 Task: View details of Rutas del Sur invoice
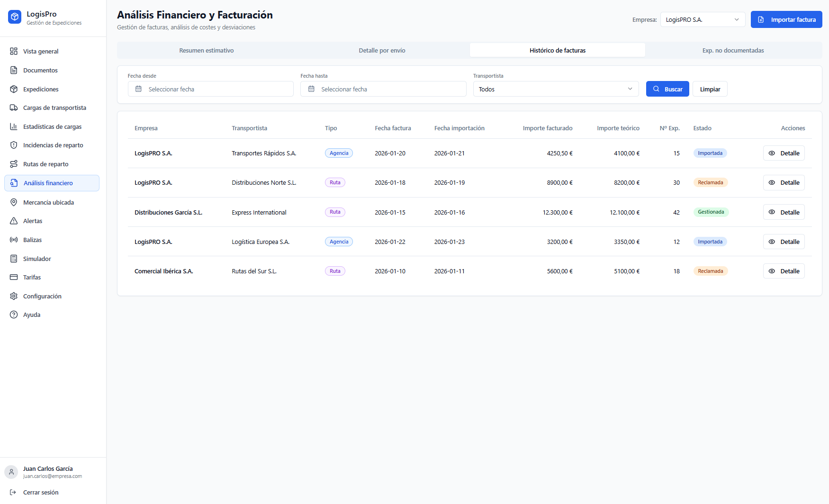point(784,271)
